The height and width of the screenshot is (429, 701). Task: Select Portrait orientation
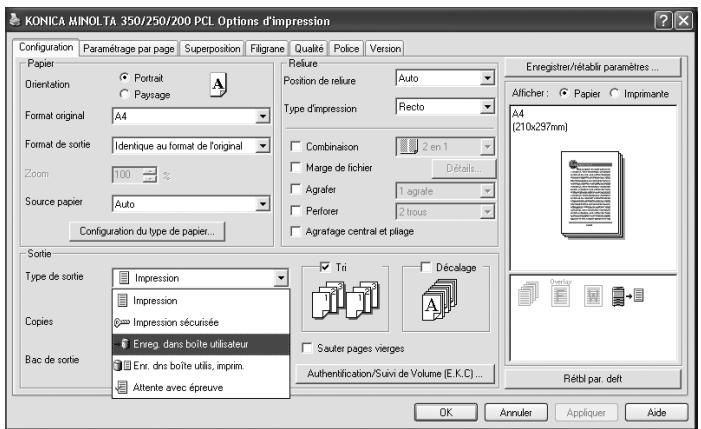tap(124, 77)
